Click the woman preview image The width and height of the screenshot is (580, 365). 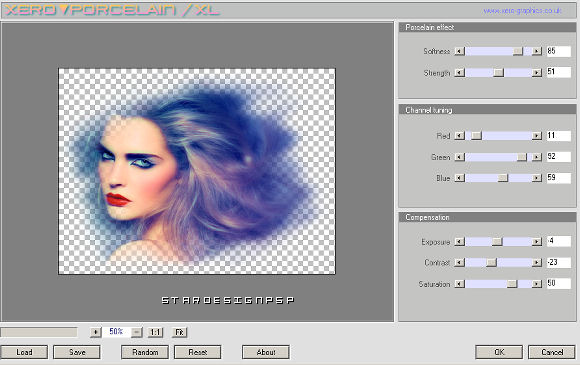(197, 171)
